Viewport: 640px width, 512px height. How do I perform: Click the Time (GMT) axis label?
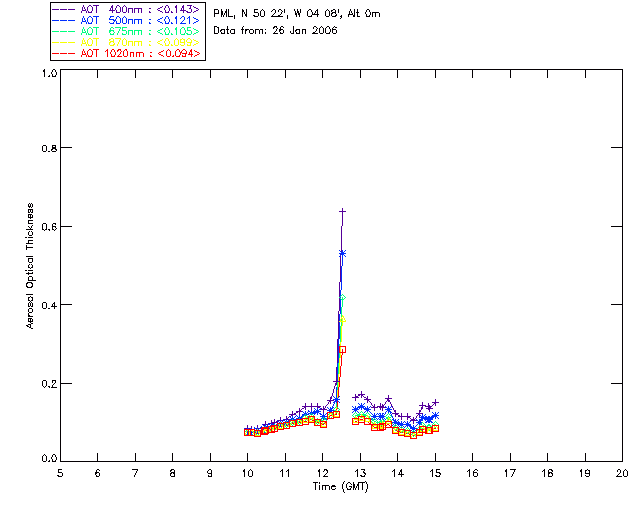340,487
